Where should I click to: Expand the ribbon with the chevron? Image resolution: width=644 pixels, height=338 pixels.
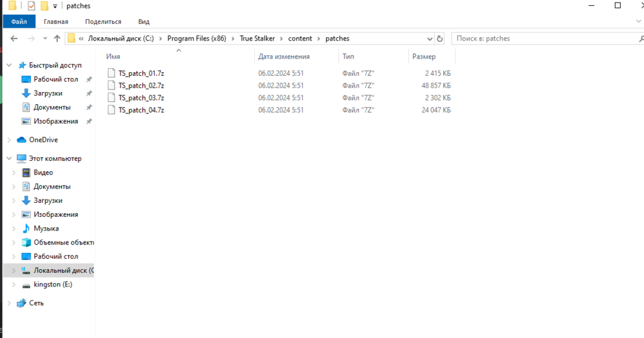click(x=639, y=21)
